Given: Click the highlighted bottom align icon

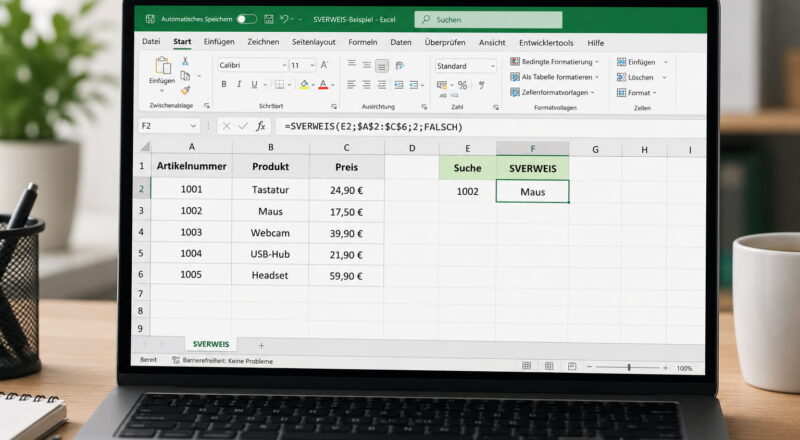Looking at the screenshot, I should pos(382,65).
